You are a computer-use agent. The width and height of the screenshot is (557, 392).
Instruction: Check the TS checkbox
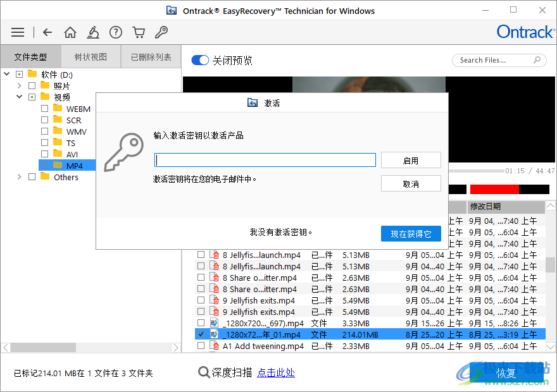click(x=44, y=143)
